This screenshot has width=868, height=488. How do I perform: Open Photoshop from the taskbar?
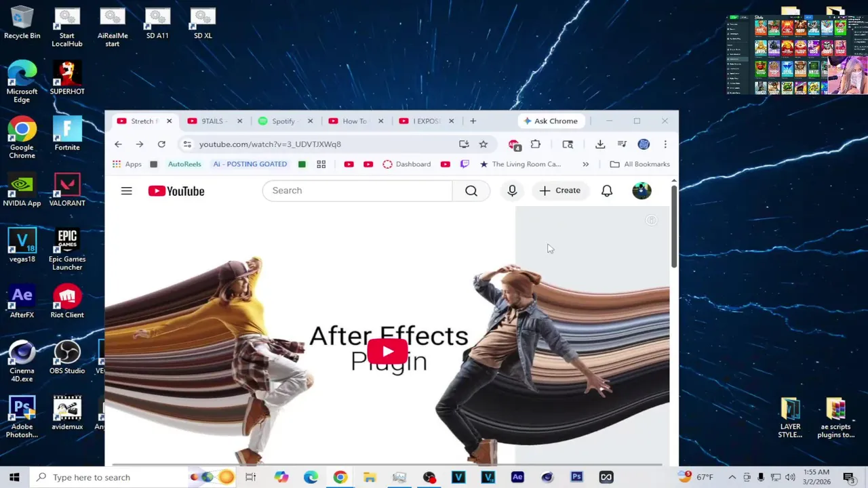pyautogui.click(x=576, y=477)
